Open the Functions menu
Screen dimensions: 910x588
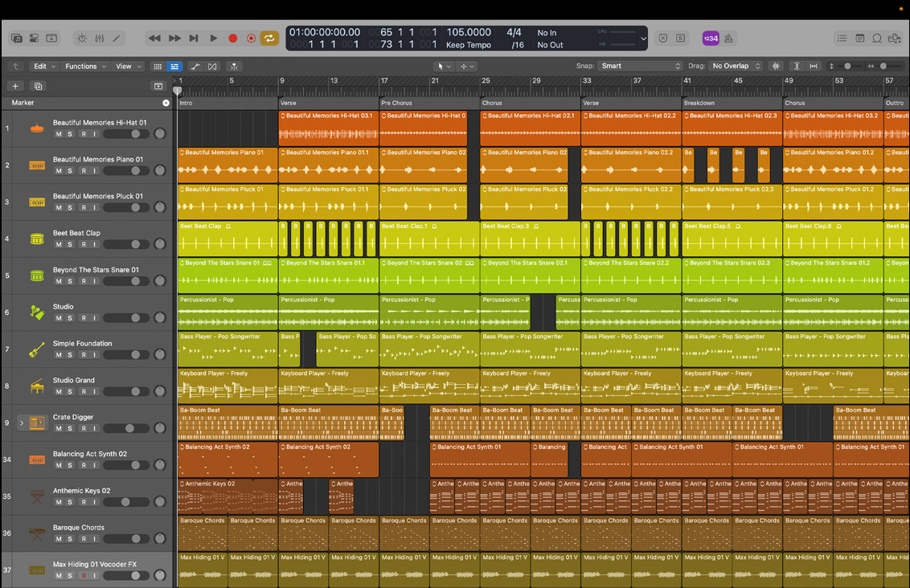coord(84,67)
